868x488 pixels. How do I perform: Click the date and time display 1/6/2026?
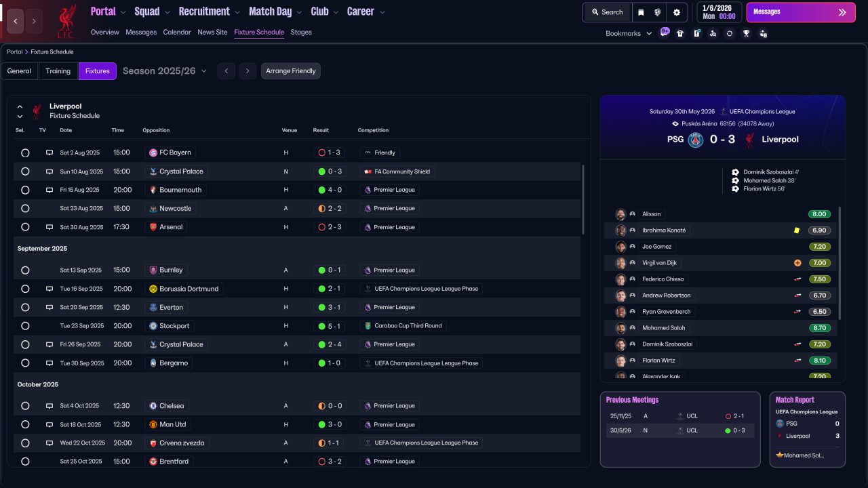tap(719, 12)
